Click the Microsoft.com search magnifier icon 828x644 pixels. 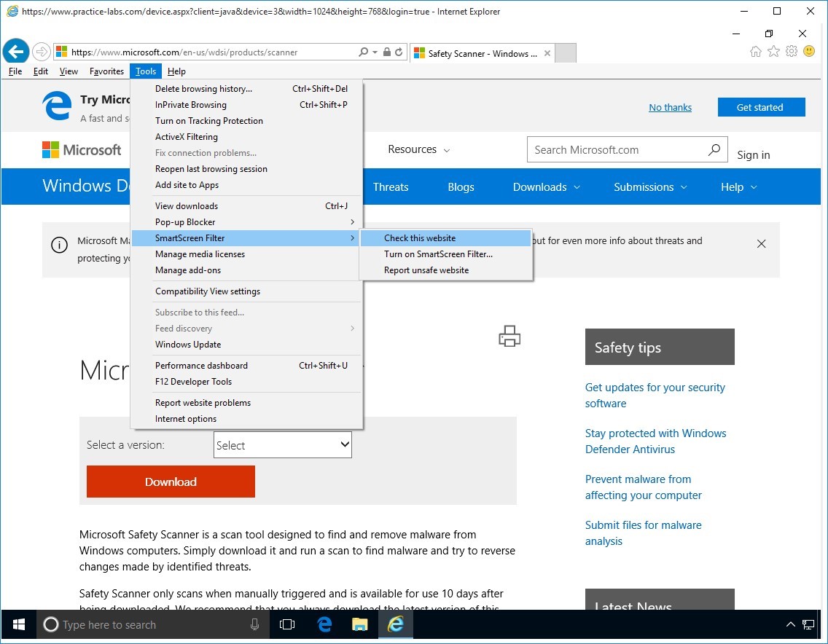click(x=714, y=149)
